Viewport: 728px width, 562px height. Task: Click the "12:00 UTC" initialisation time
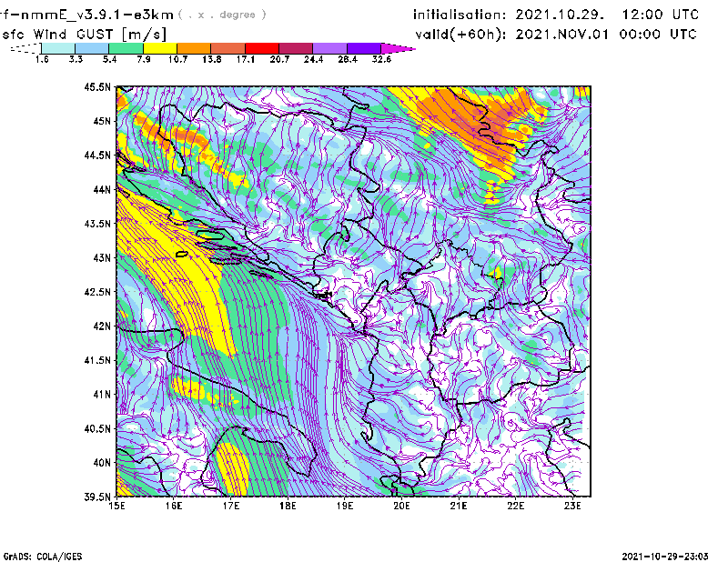pos(661,15)
